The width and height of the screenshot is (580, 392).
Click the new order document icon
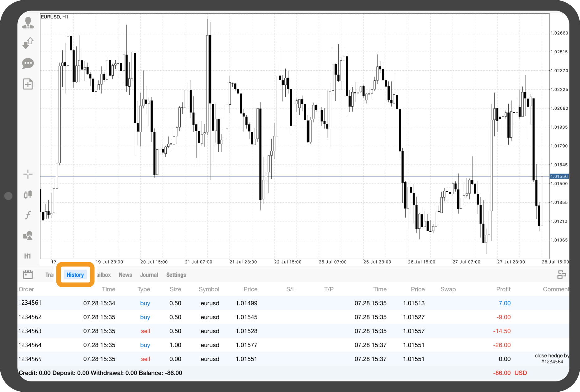[28, 84]
